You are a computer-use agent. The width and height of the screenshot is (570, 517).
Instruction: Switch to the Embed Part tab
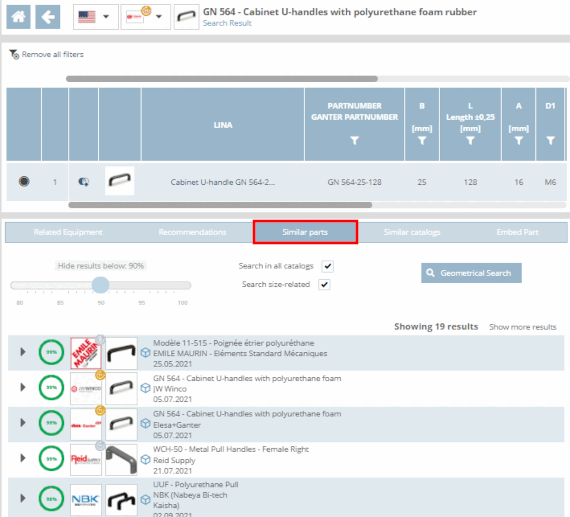tap(517, 232)
